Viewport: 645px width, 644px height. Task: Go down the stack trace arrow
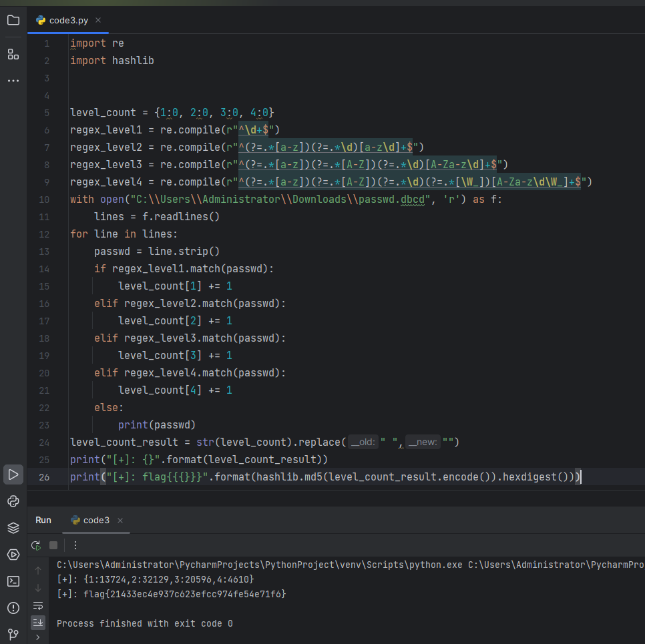tap(38, 589)
